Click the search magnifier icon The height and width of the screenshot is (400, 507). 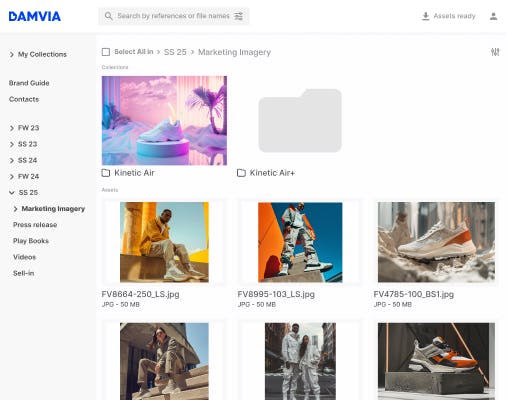point(109,16)
